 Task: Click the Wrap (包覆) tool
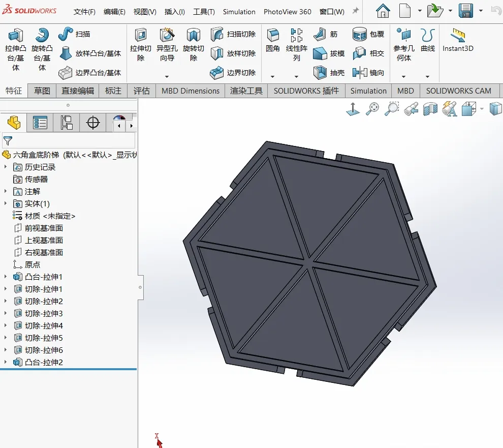pyautogui.click(x=368, y=34)
